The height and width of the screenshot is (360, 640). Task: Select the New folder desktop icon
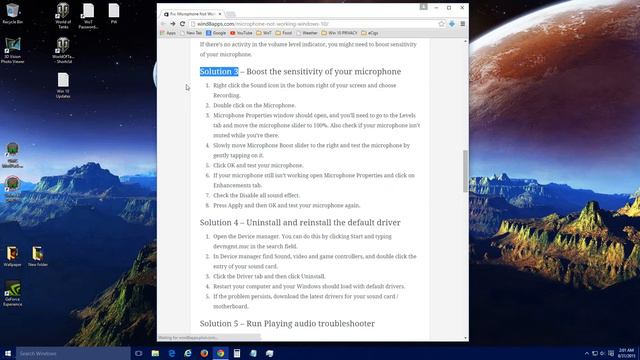point(38,257)
